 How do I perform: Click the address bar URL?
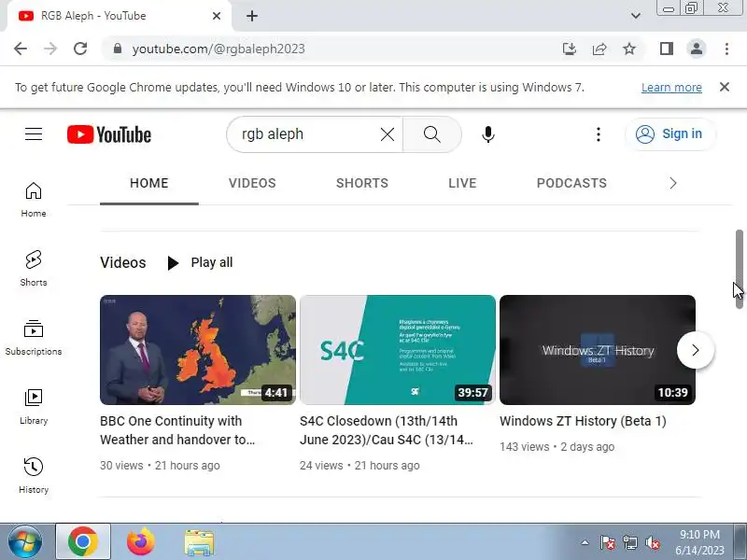218,49
